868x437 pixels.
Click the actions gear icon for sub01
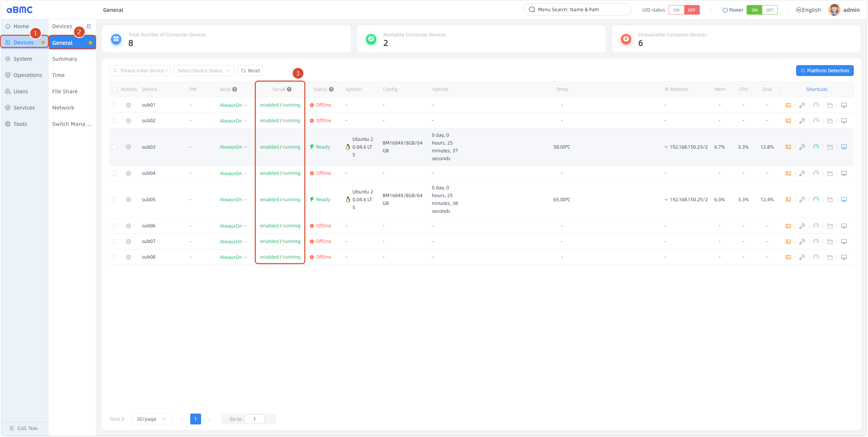(x=129, y=105)
